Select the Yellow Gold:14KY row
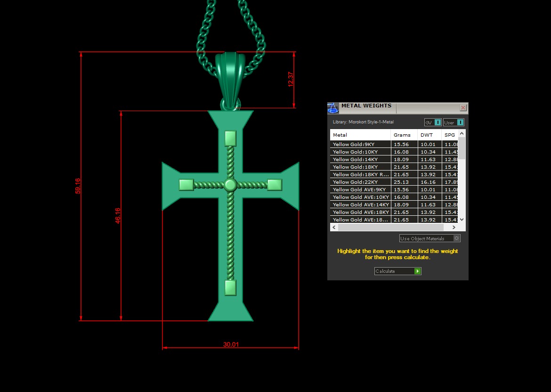 pos(394,159)
